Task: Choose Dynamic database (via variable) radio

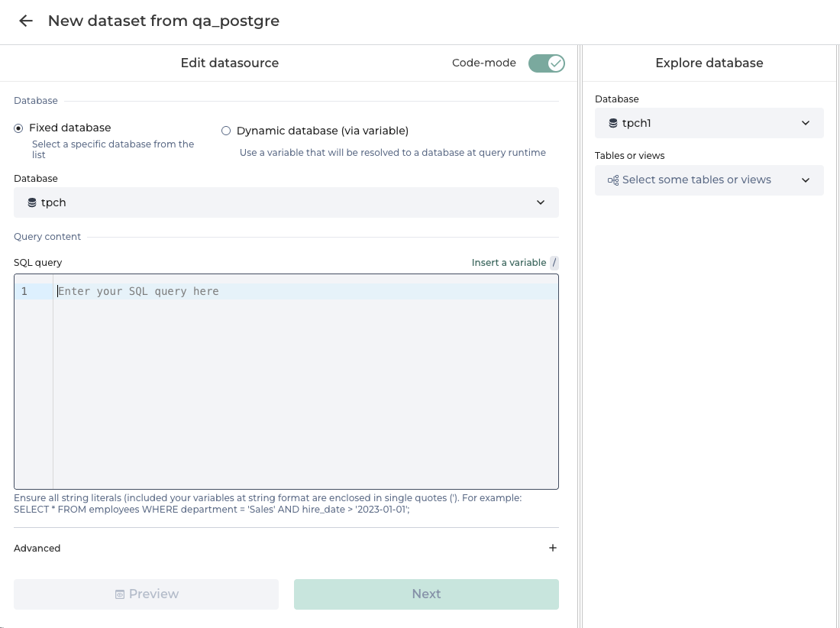Action: point(226,131)
